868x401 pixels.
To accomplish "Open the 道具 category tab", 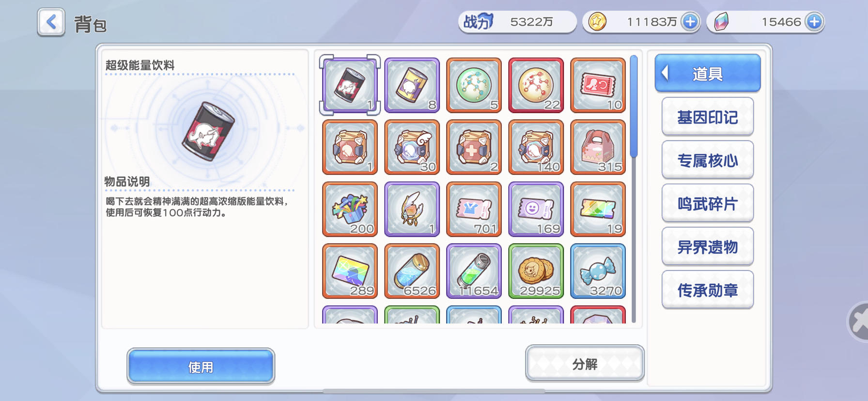I will (708, 73).
